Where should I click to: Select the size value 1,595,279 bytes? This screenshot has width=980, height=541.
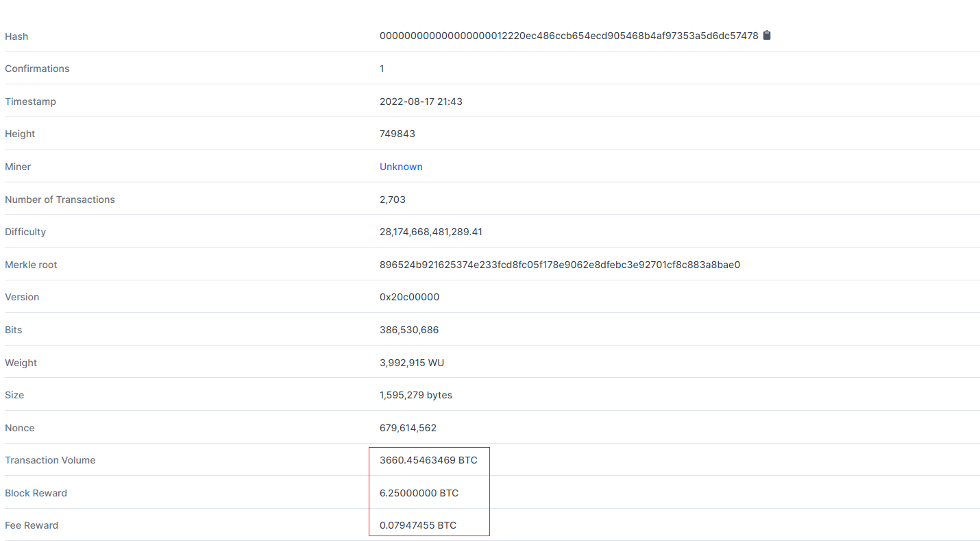tap(416, 395)
